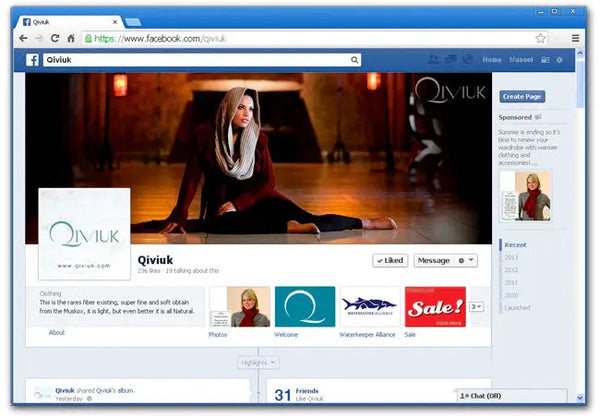Click the address bar URL
Image resolution: width=600 pixels, height=416 pixels.
160,39
